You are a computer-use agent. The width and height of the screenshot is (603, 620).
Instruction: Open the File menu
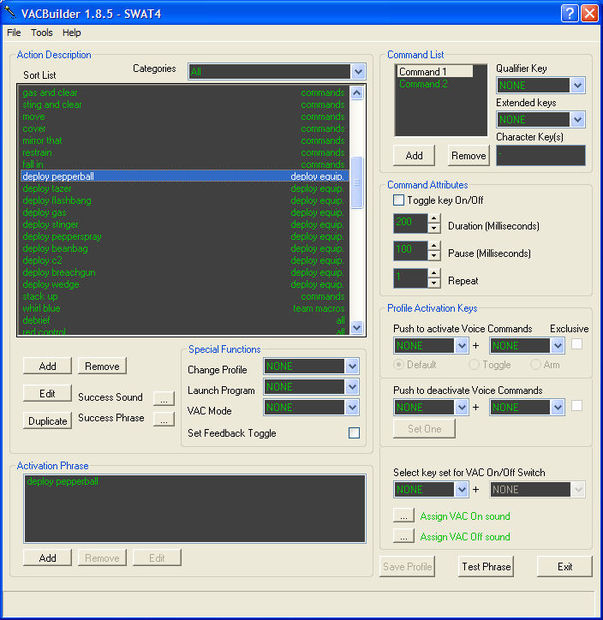point(14,33)
